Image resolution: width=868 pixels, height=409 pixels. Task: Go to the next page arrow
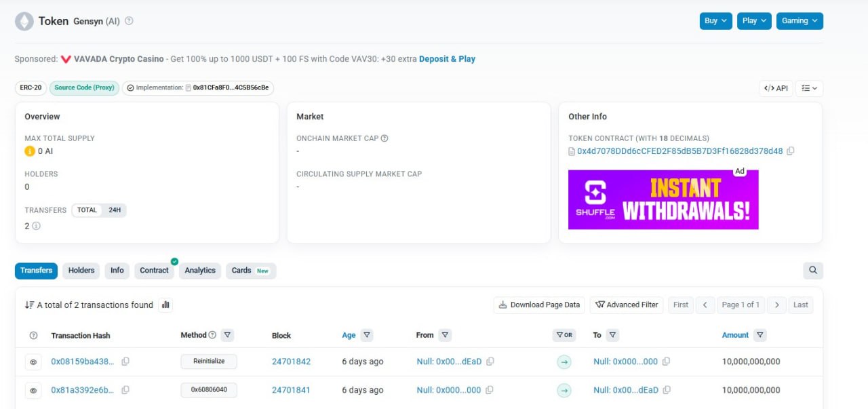click(x=777, y=305)
